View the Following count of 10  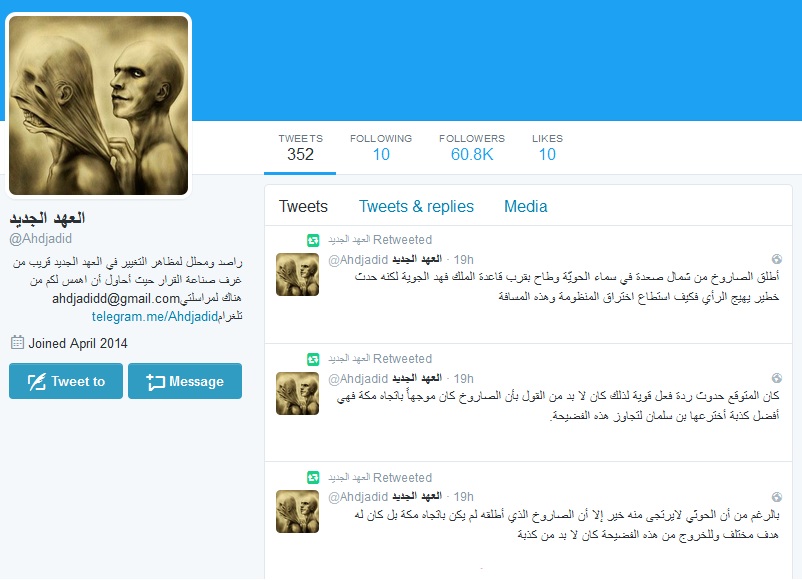click(381, 147)
